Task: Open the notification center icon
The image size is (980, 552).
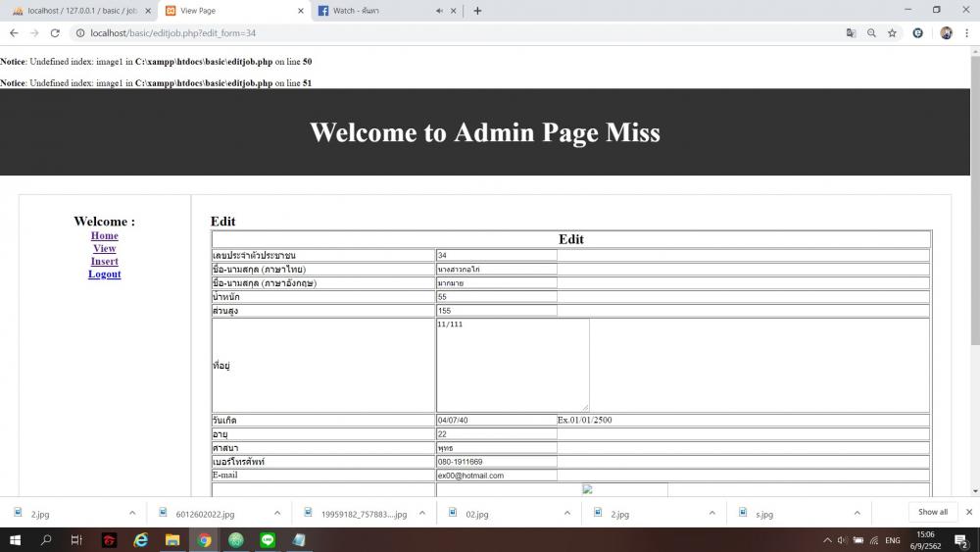Action: [x=962, y=541]
